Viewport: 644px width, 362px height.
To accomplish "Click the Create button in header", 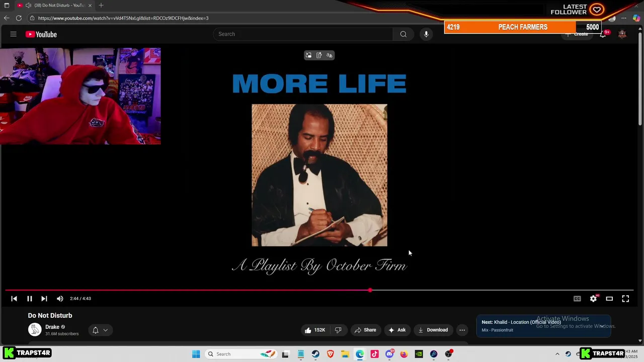I will [577, 34].
